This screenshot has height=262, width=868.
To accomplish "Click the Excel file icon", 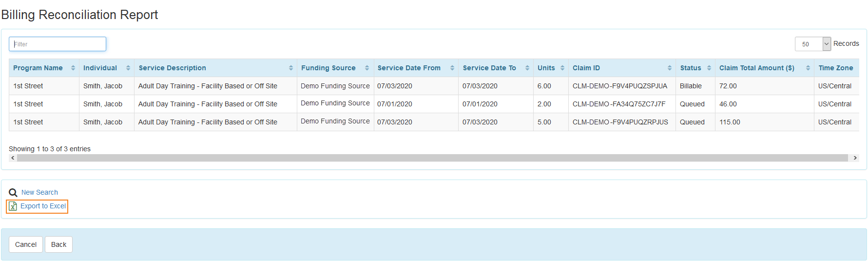I will tap(13, 206).
